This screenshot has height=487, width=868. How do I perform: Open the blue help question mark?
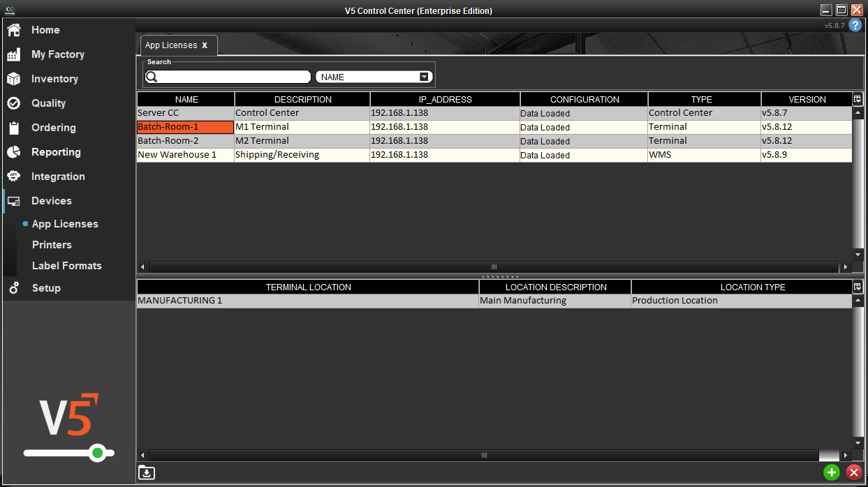tap(855, 26)
